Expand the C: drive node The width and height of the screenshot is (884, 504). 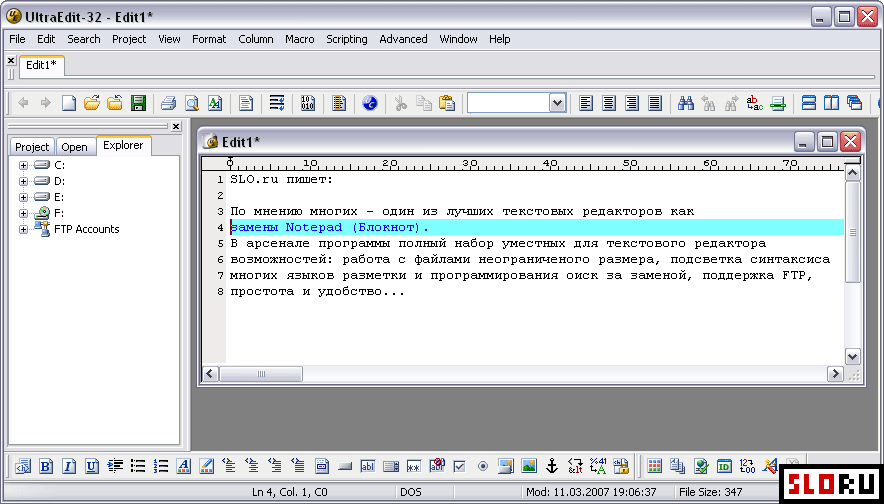[23, 165]
